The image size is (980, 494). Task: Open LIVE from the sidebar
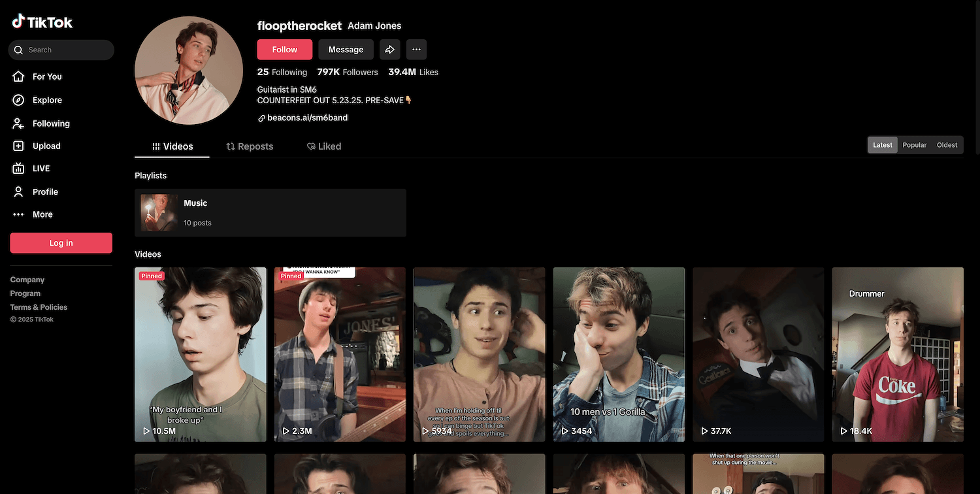pos(41,169)
